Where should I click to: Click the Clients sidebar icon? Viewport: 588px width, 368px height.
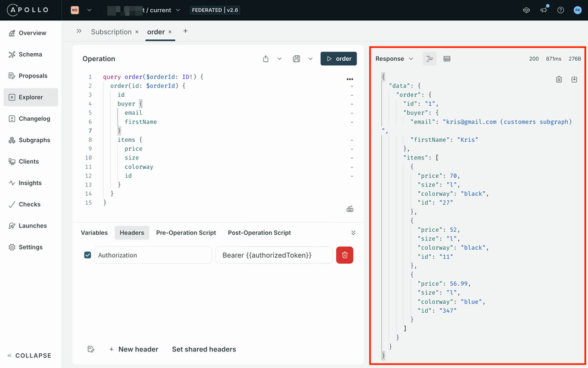(12, 161)
